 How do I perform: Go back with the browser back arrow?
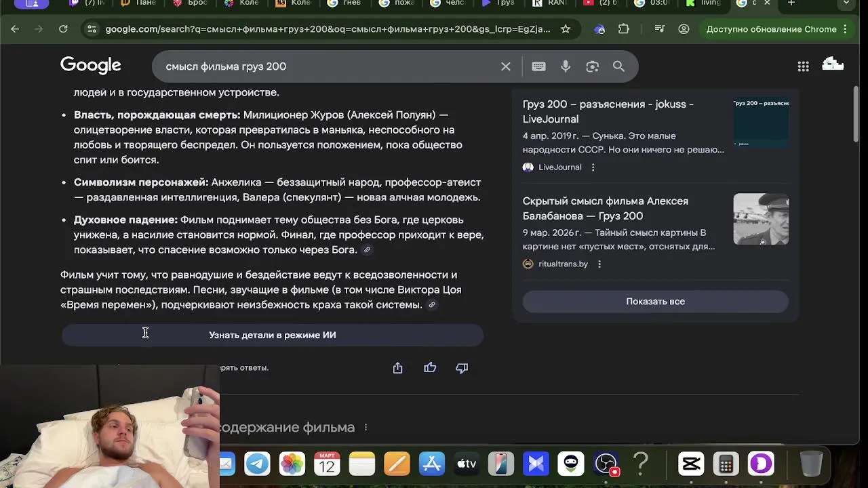click(x=15, y=29)
